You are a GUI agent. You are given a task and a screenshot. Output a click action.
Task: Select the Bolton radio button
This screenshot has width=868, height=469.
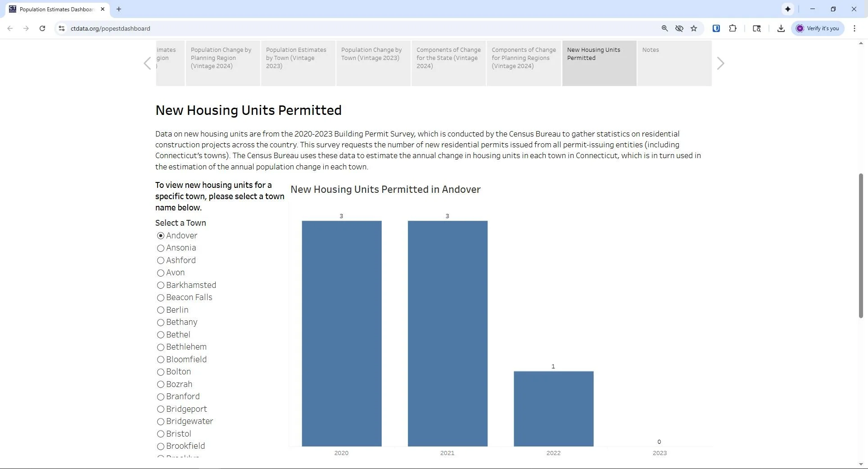(x=160, y=372)
